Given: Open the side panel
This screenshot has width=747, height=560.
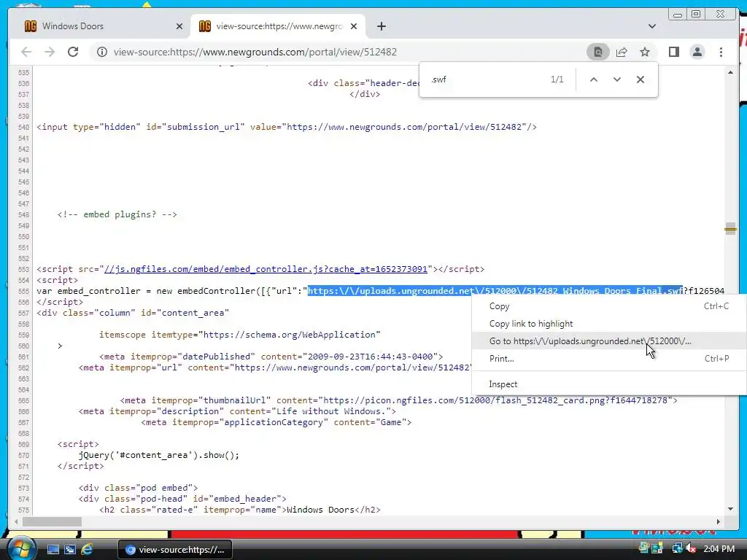Looking at the screenshot, I should (673, 52).
